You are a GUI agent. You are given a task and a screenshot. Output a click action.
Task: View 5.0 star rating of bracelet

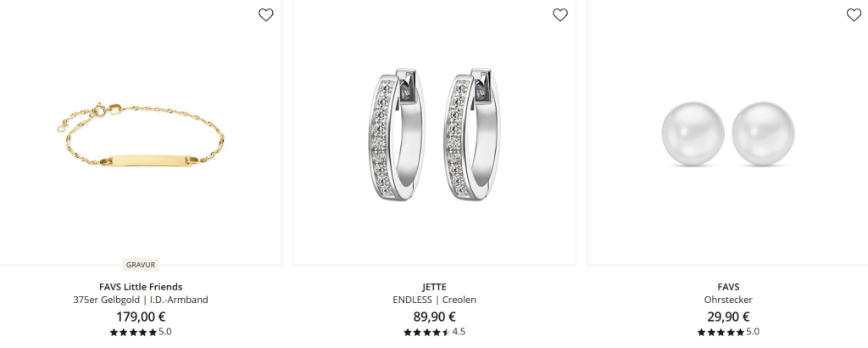pos(141,332)
